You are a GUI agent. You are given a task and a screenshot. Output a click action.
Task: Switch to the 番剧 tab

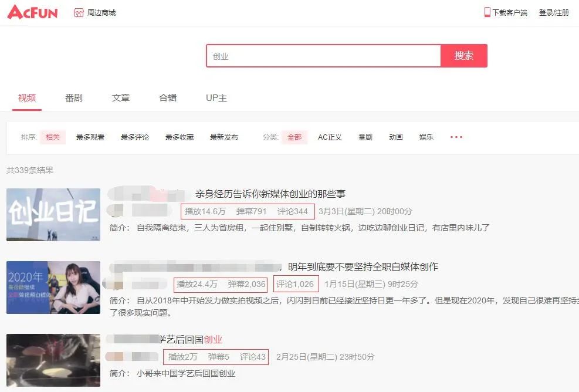74,98
